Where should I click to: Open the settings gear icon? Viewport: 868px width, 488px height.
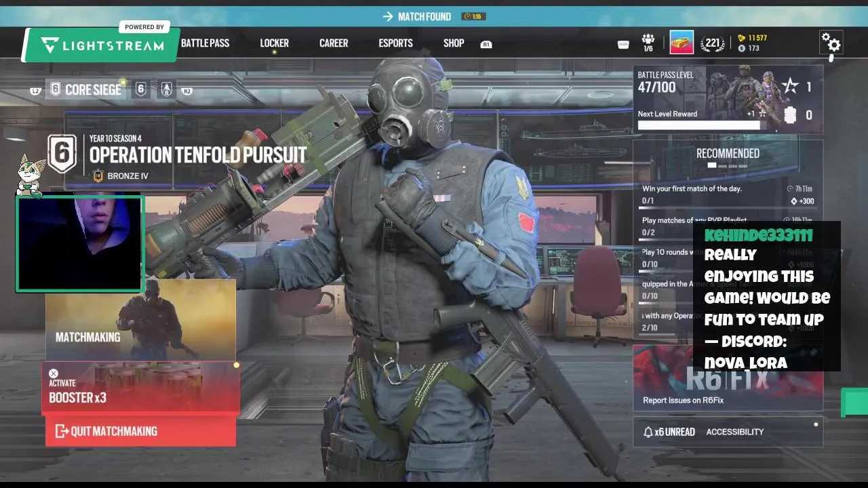(831, 43)
